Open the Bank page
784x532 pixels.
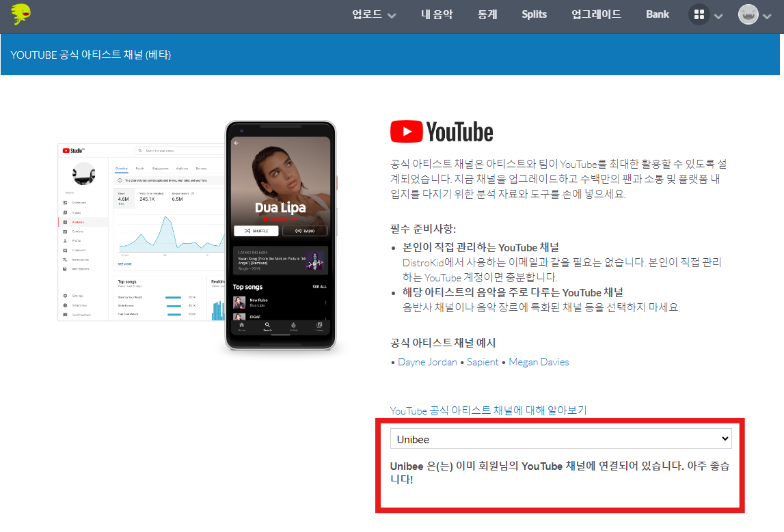point(657,14)
